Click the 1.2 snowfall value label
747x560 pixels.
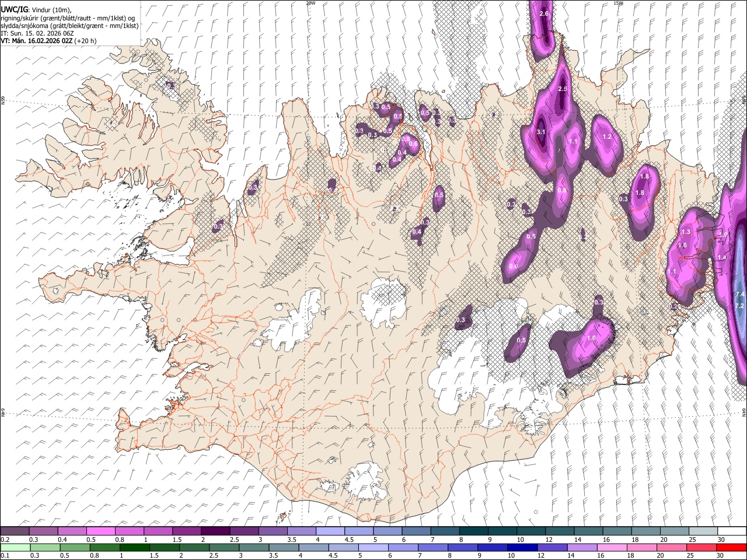[x=607, y=137]
